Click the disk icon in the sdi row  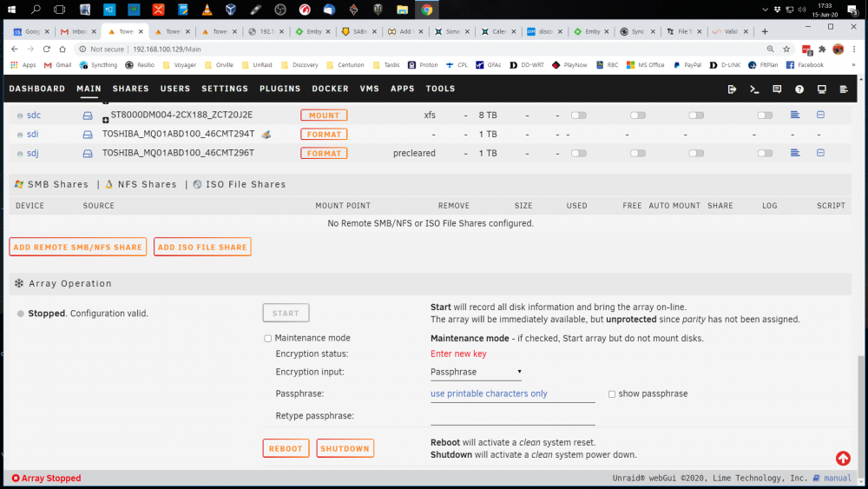(x=88, y=134)
